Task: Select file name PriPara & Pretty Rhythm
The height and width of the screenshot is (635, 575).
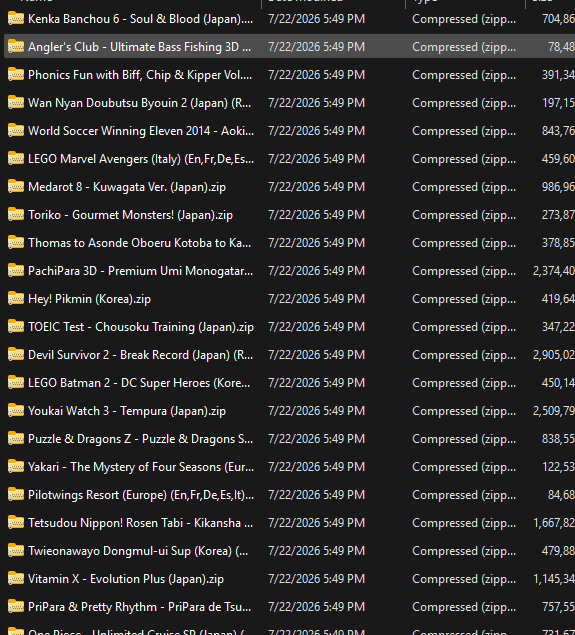Action: (140, 607)
